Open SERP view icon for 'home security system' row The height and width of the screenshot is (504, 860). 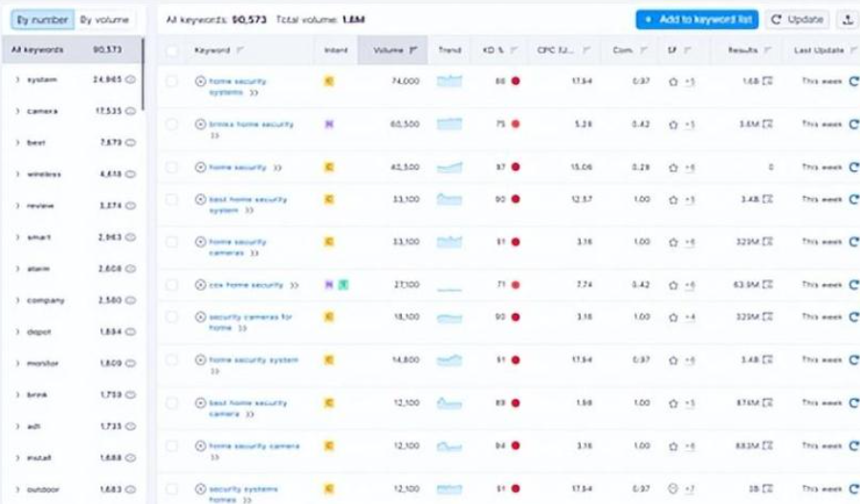(x=767, y=360)
